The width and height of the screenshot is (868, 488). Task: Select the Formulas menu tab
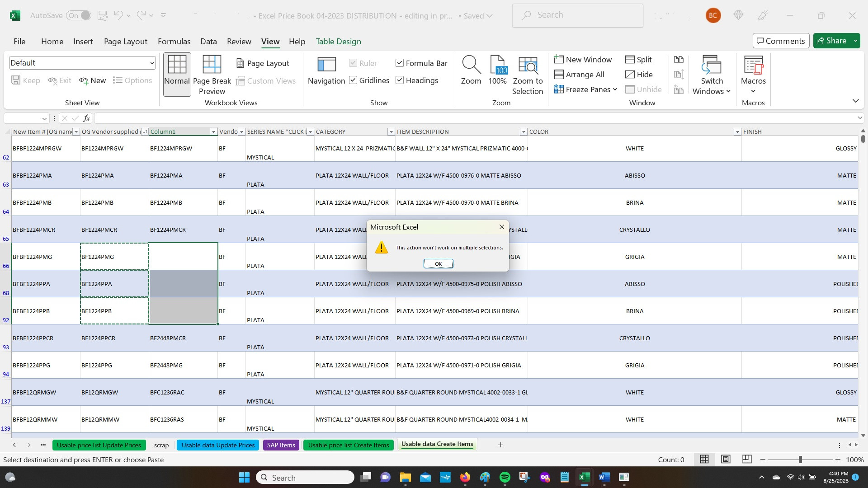pyautogui.click(x=174, y=41)
